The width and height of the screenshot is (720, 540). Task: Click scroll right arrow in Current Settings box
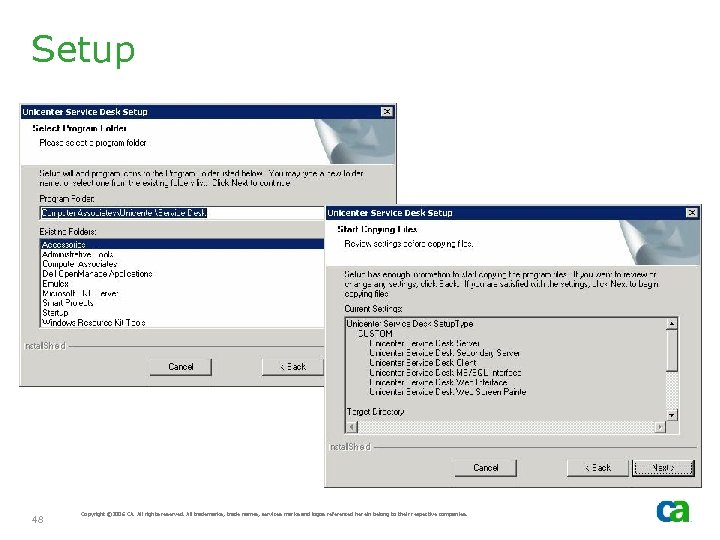point(660,427)
